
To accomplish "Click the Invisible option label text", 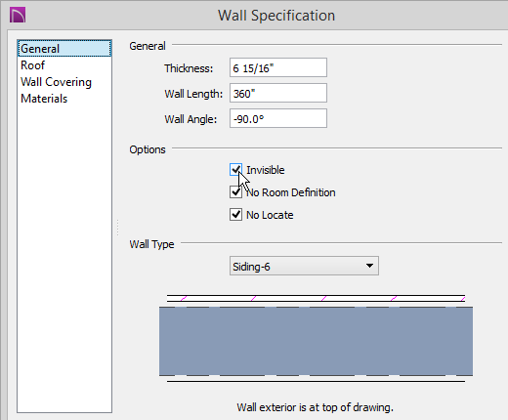I will (266, 170).
